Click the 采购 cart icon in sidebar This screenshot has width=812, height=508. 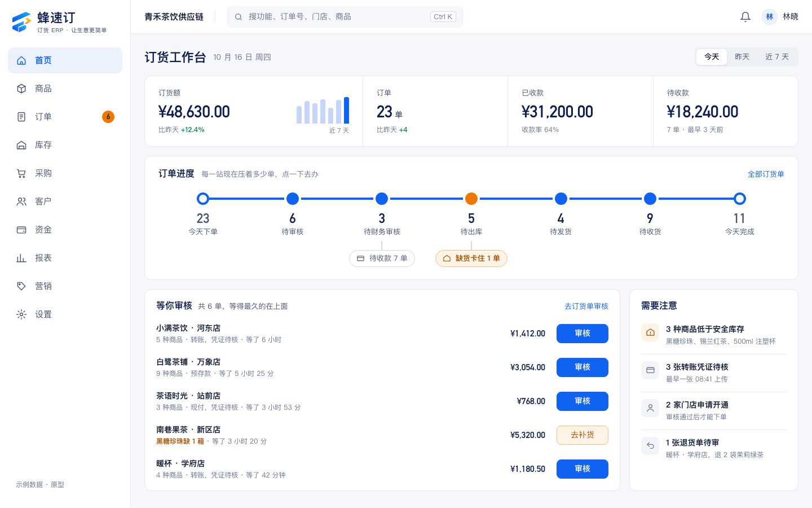pyautogui.click(x=21, y=173)
